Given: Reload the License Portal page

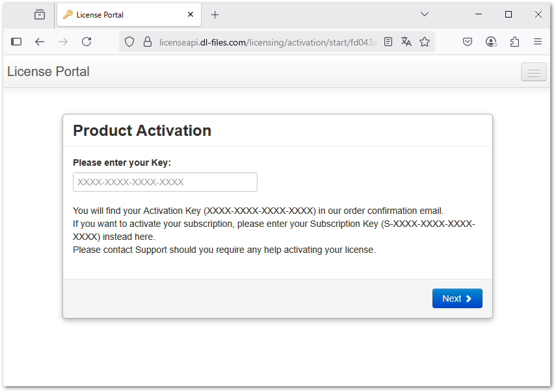Looking at the screenshot, I should [86, 42].
